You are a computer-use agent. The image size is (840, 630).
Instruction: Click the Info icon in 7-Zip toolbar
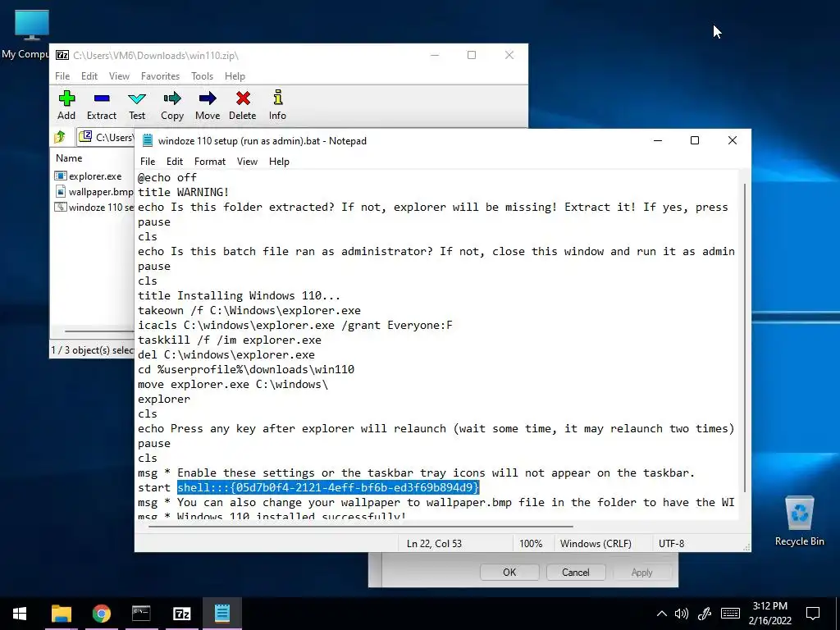pyautogui.click(x=277, y=106)
